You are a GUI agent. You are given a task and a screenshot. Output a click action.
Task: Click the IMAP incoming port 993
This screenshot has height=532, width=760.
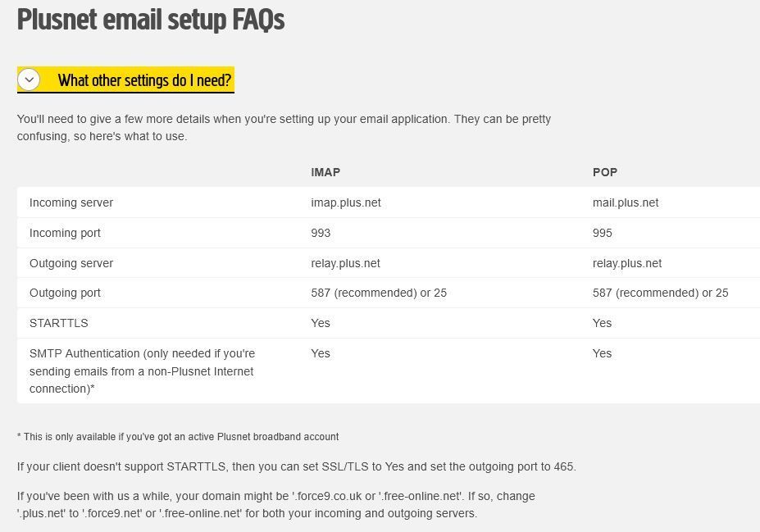point(321,233)
